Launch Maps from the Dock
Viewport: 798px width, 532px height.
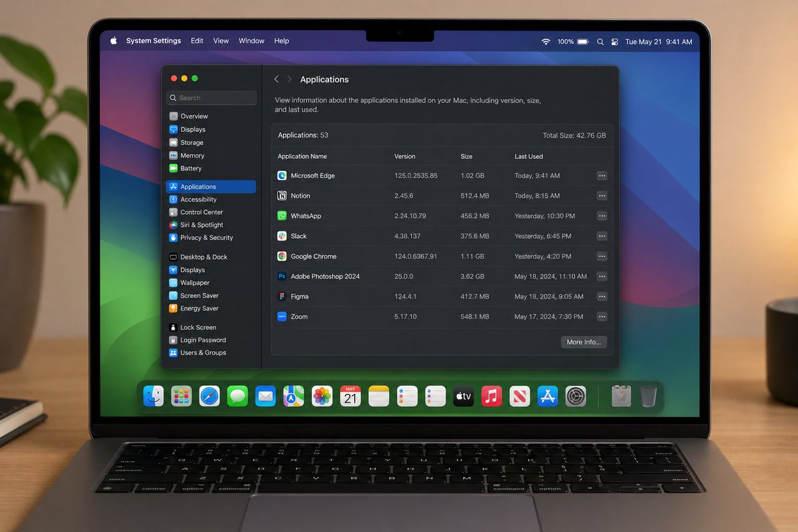pyautogui.click(x=293, y=396)
